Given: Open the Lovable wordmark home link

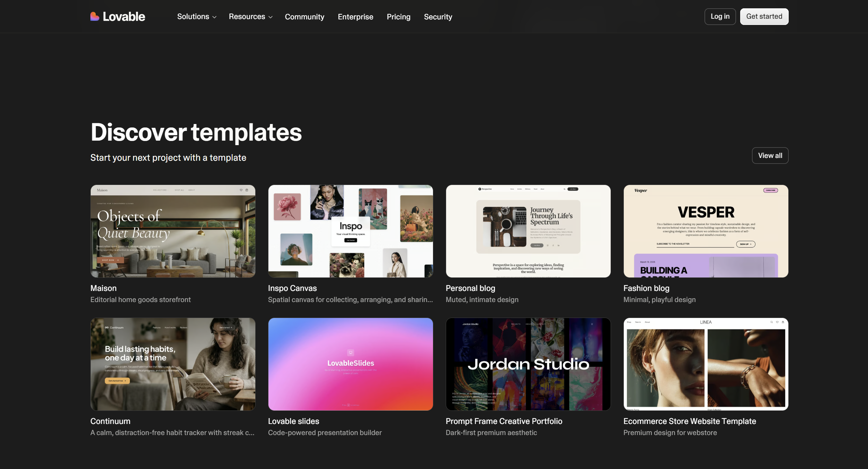Looking at the screenshot, I should [x=124, y=17].
